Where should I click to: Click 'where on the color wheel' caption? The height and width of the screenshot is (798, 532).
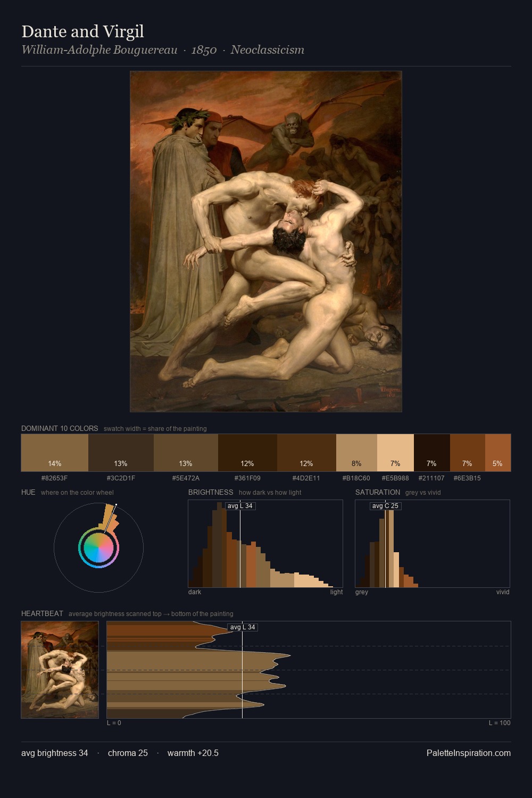coord(77,492)
